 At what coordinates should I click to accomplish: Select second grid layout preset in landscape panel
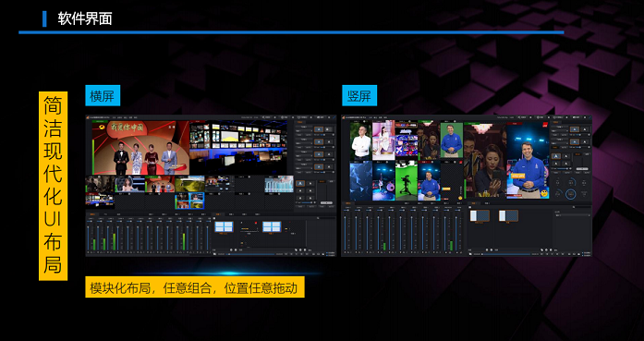pos(272,226)
